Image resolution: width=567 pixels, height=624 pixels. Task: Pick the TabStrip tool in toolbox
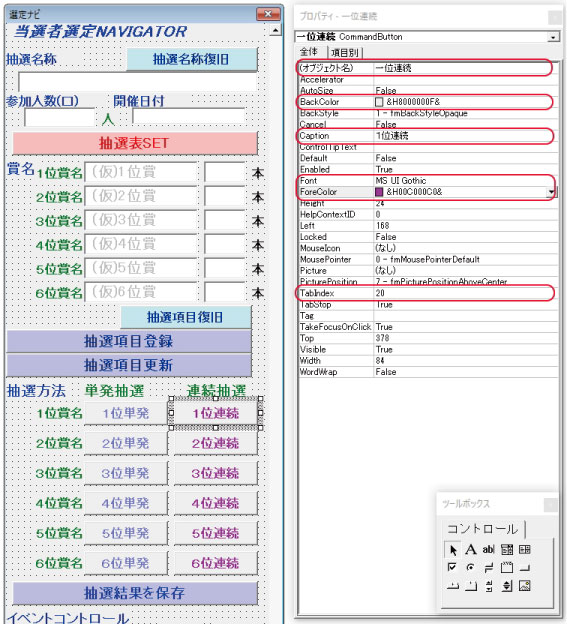pyautogui.click(x=453, y=585)
